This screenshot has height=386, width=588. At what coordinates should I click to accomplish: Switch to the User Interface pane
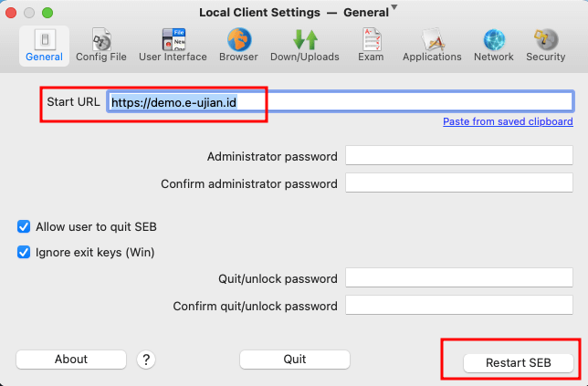coord(173,46)
